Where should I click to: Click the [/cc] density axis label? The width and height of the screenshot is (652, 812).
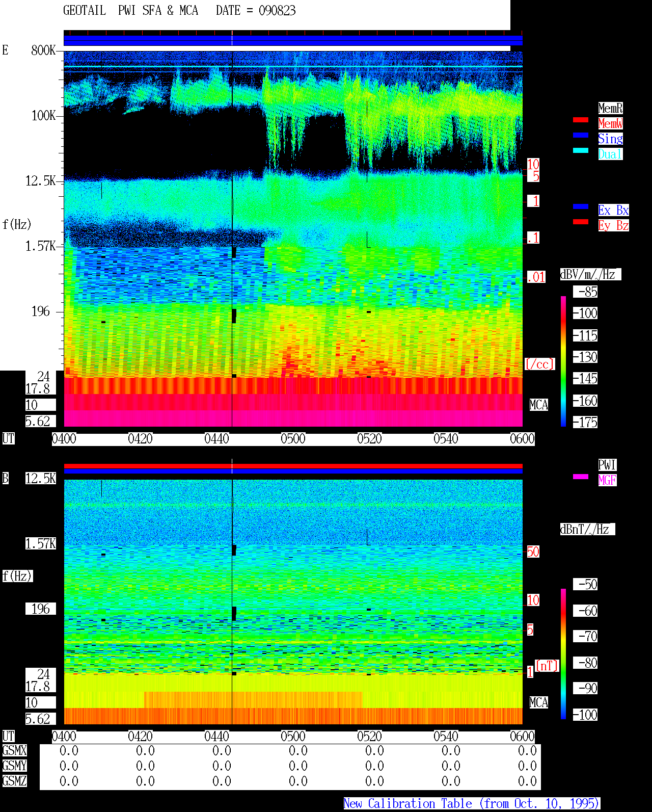pos(539,364)
